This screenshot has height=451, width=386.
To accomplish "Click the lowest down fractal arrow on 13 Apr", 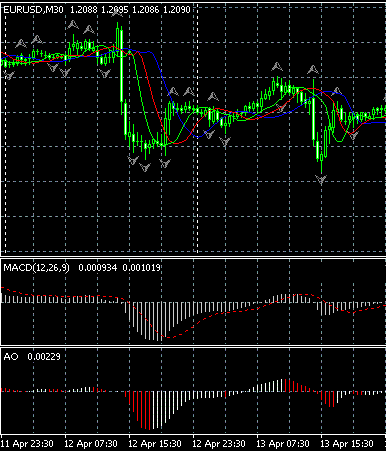I will coord(321,180).
